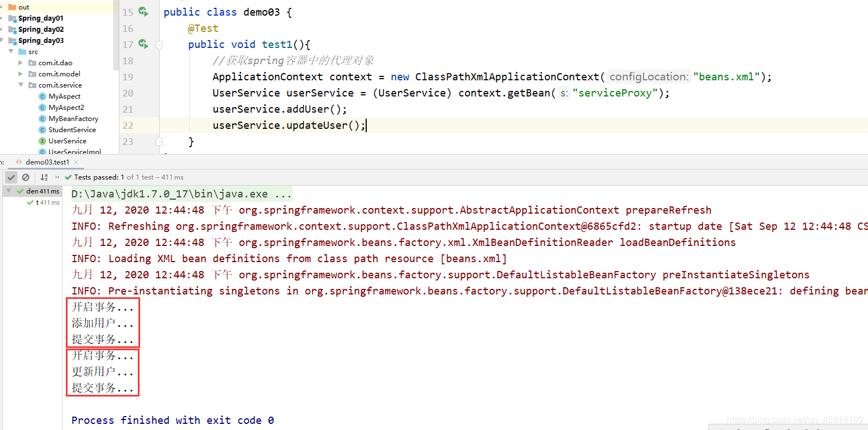Click userService.addUser(); code line

[x=280, y=109]
